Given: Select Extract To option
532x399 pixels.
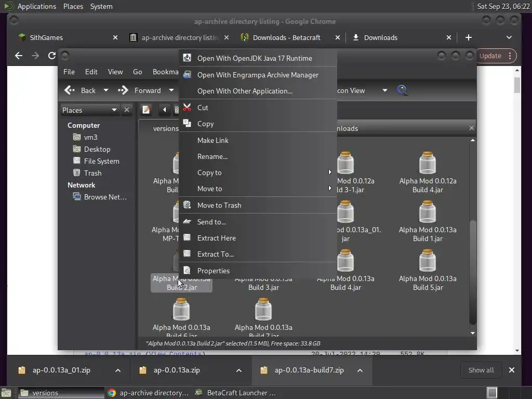Looking at the screenshot, I should pyautogui.click(x=258, y=254).
